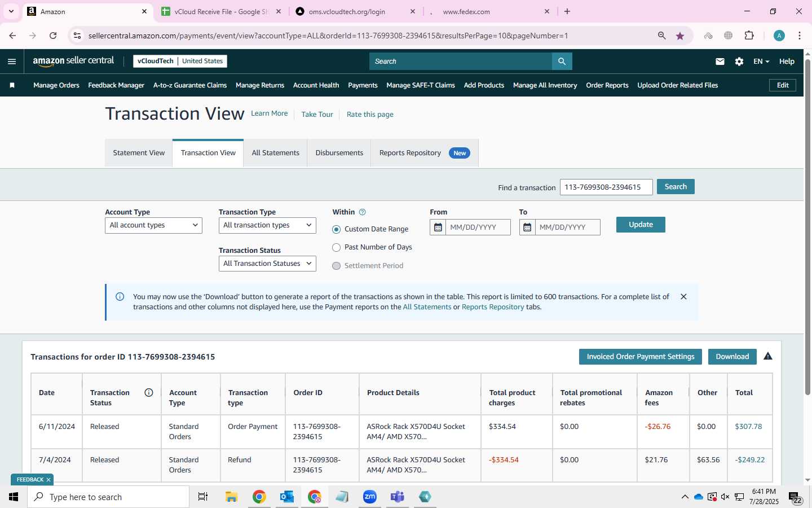This screenshot has width=812, height=508.
Task: Open Zoom from the taskbar
Action: 370,497
